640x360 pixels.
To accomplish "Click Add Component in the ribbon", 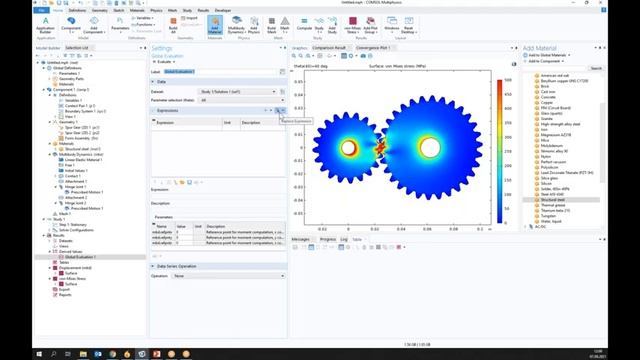I will tap(94, 25).
